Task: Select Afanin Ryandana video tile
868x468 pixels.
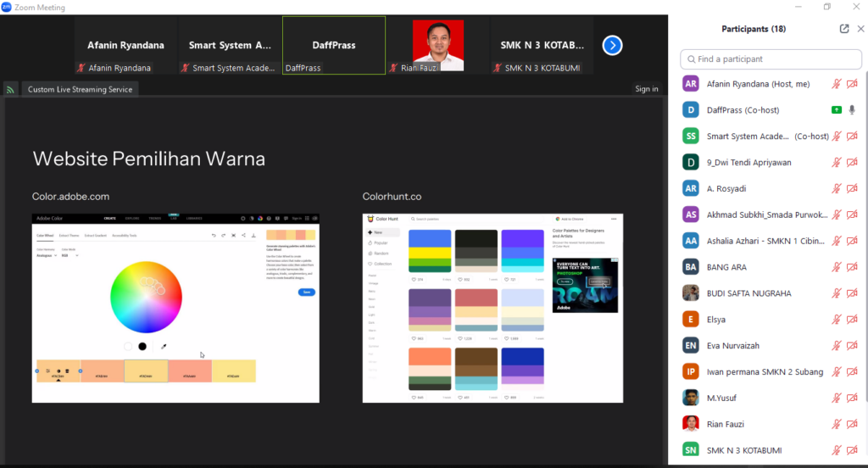Action: point(125,46)
